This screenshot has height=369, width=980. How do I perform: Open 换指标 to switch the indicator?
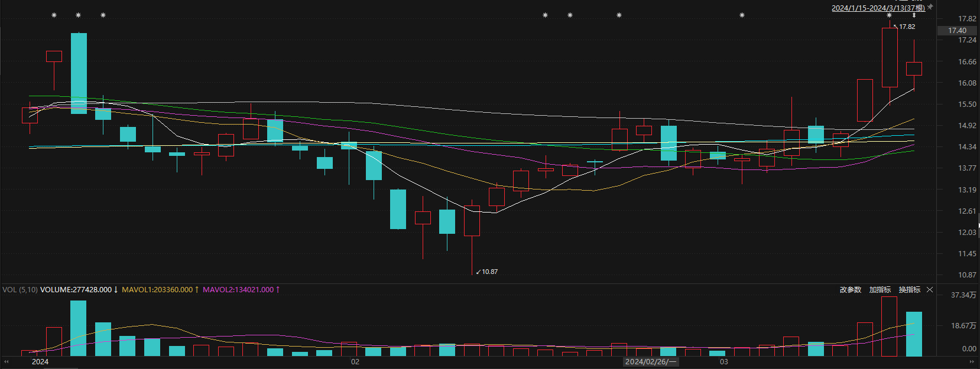909,290
